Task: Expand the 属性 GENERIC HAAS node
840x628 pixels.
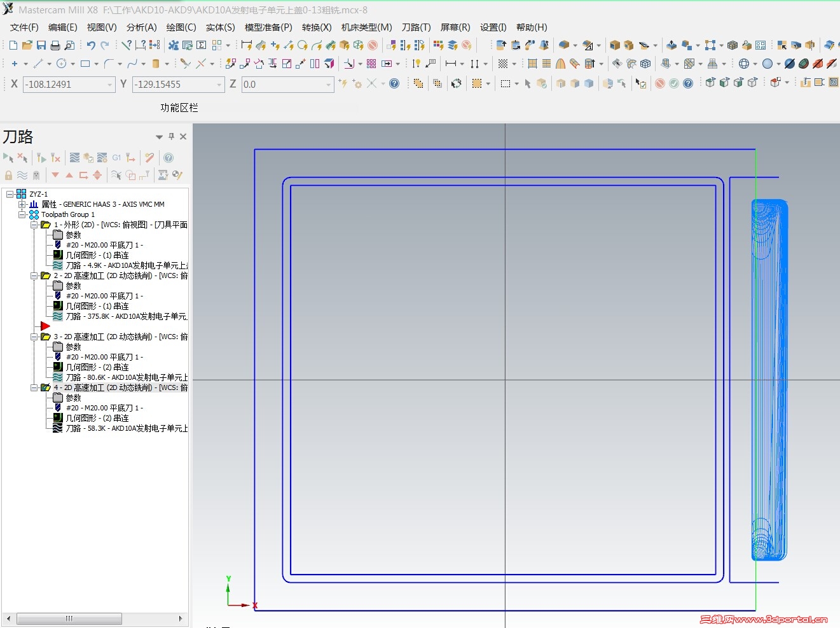Action: 22,204
